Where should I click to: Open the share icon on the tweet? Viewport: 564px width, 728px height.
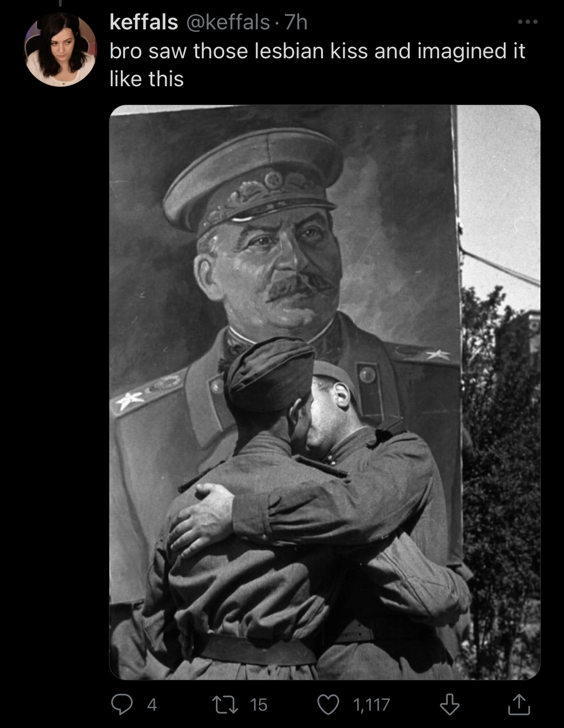tap(519, 704)
